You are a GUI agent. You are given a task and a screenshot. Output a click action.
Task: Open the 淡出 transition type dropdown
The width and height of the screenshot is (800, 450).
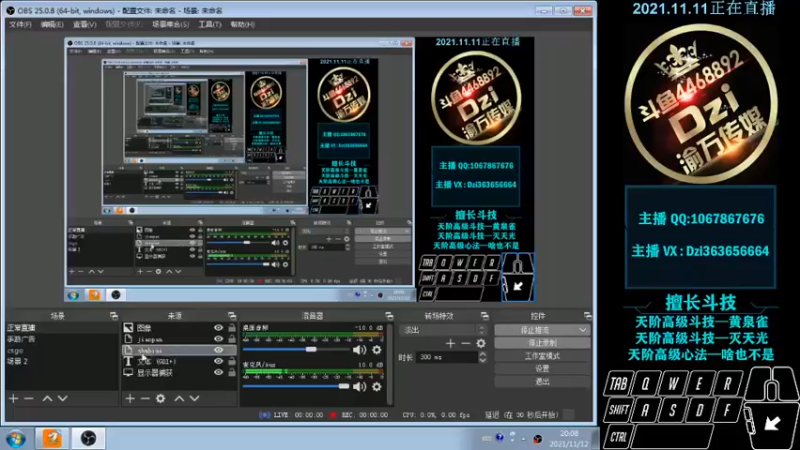443,330
